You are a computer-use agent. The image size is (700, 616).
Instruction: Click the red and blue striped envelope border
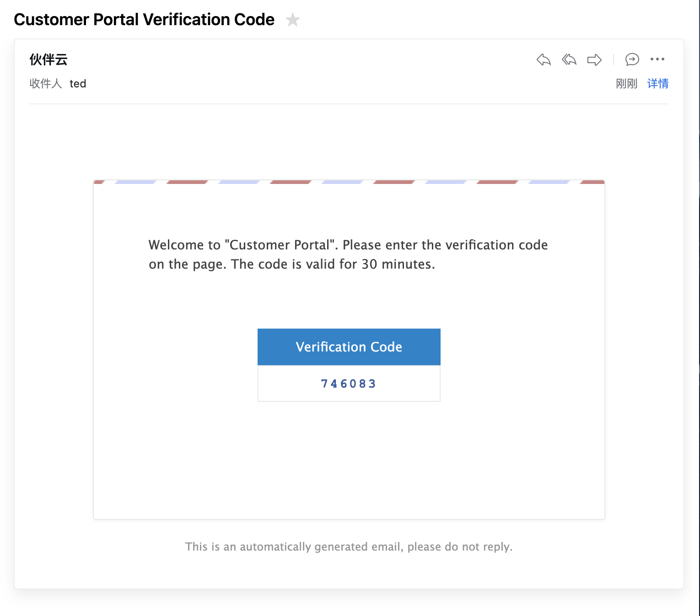349,182
